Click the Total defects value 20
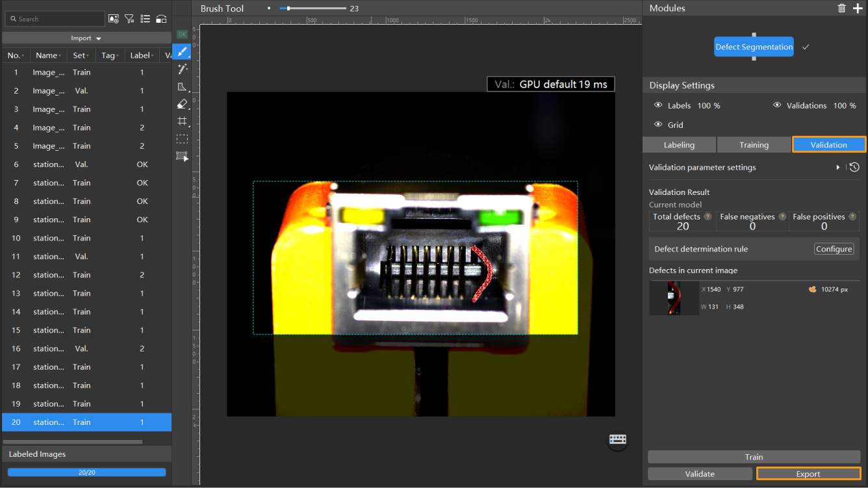Viewport: 868px width, 488px height. (683, 226)
